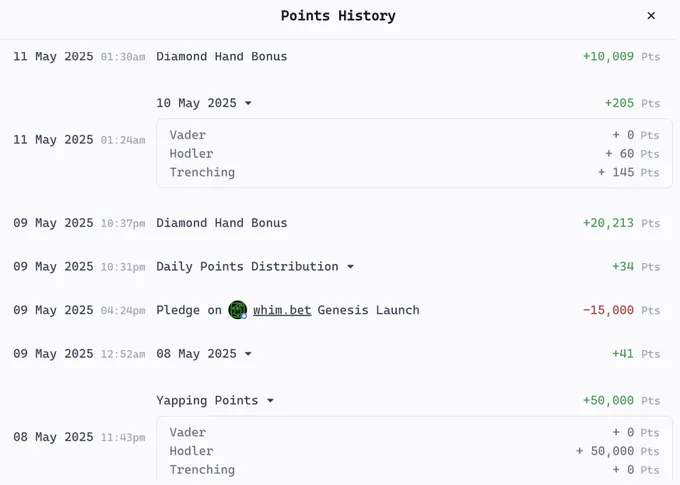680x485 pixels.
Task: Expand the Daily Points Distribution arrow
Action: 350,266
